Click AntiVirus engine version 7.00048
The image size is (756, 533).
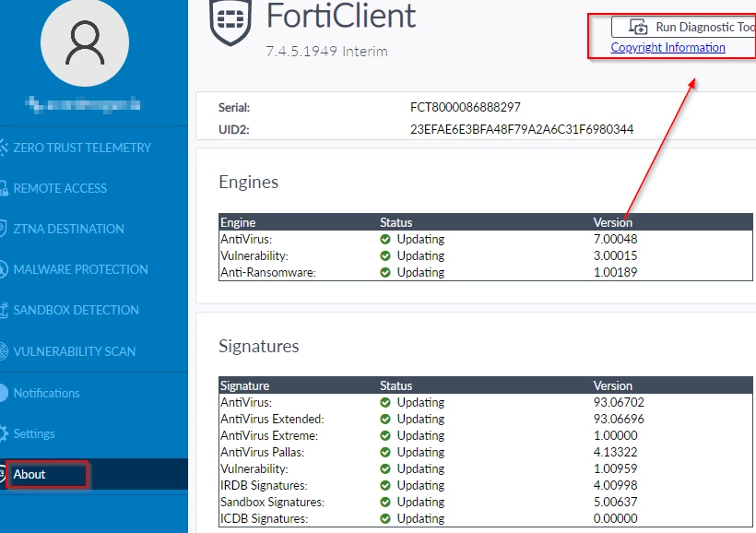615,239
